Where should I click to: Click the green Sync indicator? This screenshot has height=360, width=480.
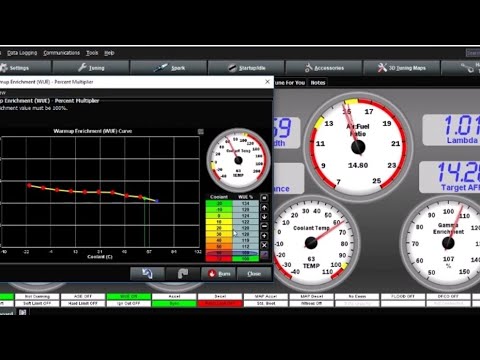tap(174, 304)
